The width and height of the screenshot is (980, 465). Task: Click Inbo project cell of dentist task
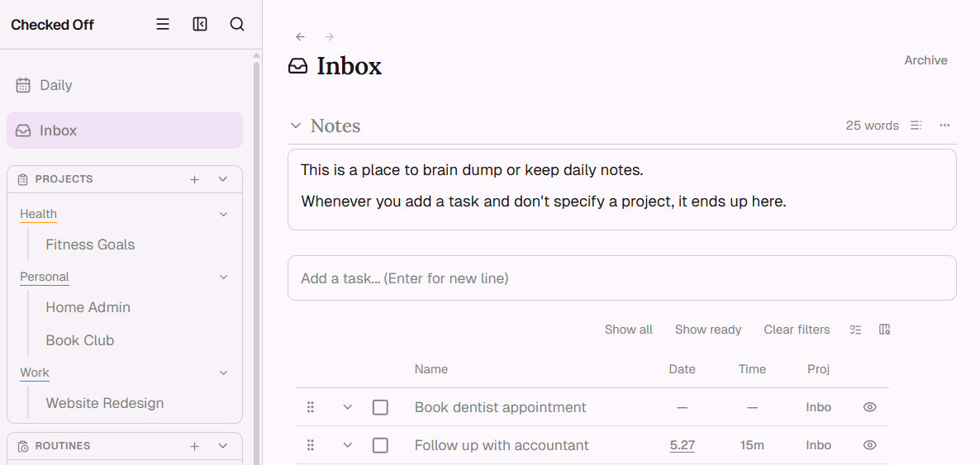click(818, 407)
